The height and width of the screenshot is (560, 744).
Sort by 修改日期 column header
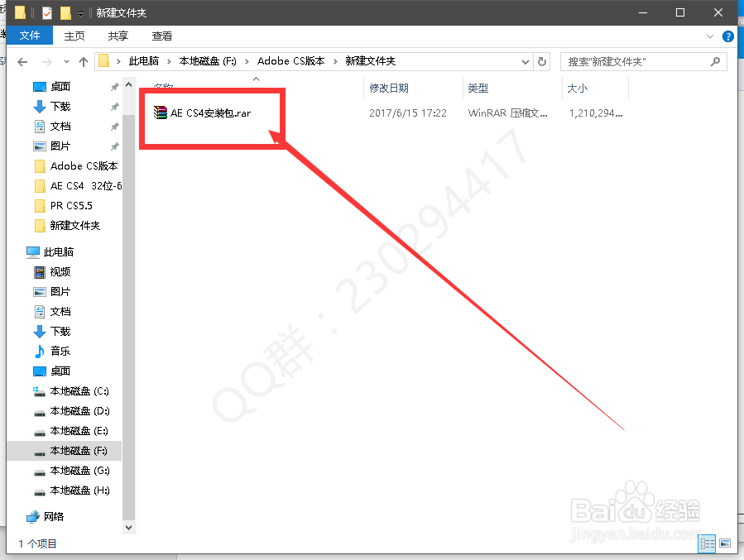coord(389,89)
